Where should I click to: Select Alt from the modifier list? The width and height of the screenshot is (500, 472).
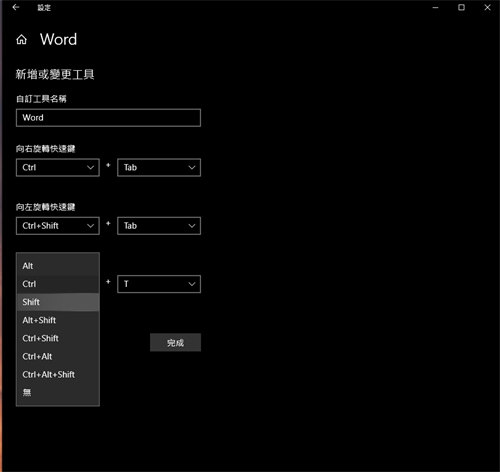(x=58, y=266)
